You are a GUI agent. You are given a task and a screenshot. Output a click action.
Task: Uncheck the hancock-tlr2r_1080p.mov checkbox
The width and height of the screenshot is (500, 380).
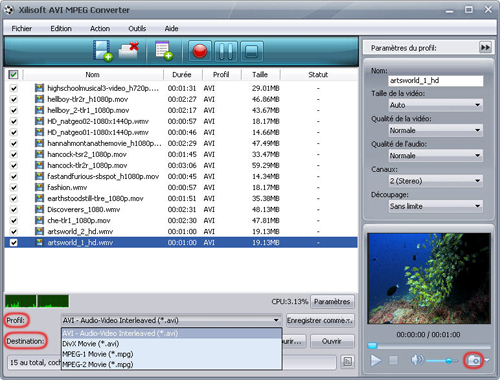(x=14, y=165)
